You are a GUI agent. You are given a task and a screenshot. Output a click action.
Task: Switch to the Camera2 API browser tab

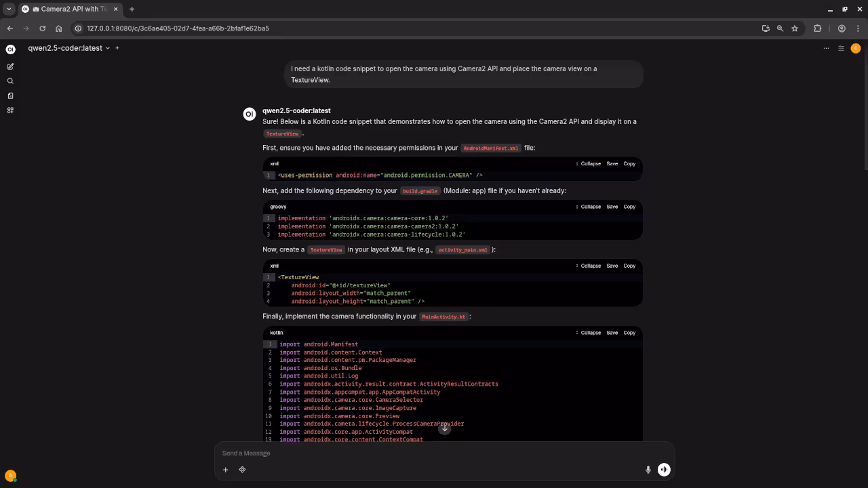pyautogui.click(x=68, y=9)
